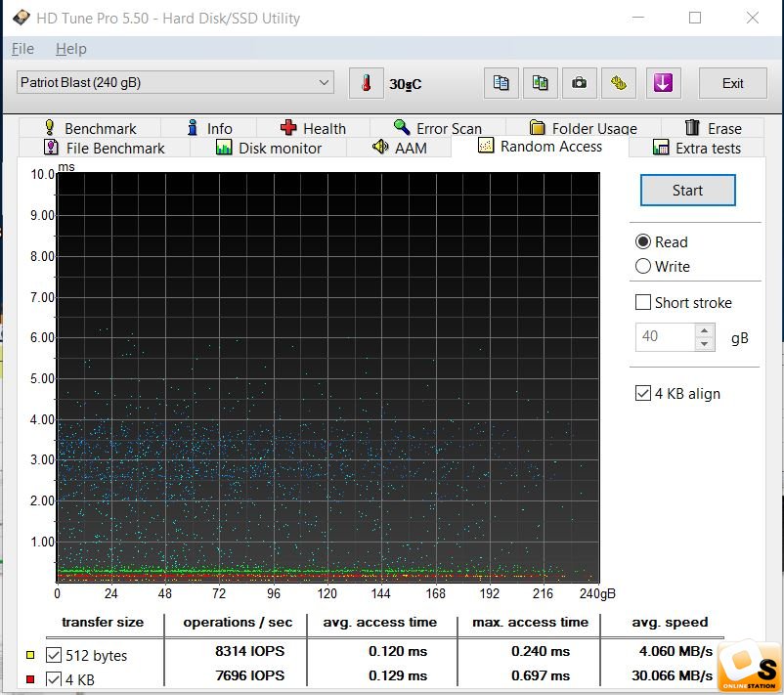The width and height of the screenshot is (784, 695).
Task: Click the 0.129 ms average access time
Action: coord(398,675)
